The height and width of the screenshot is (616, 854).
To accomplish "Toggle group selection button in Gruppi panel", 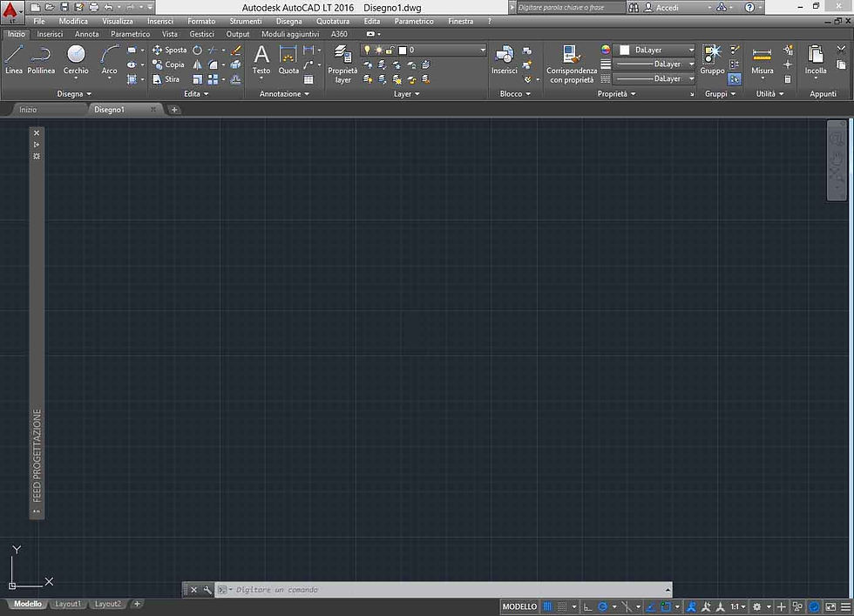I will [x=734, y=79].
